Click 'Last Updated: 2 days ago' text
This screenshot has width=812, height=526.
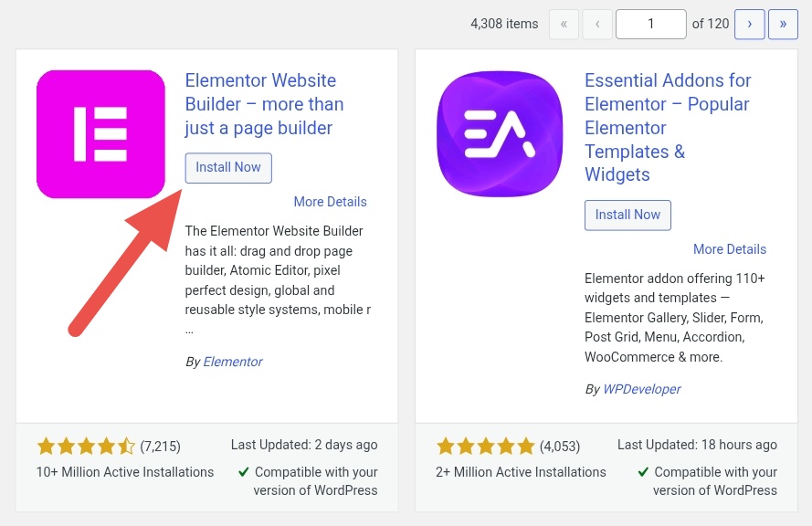point(304,445)
